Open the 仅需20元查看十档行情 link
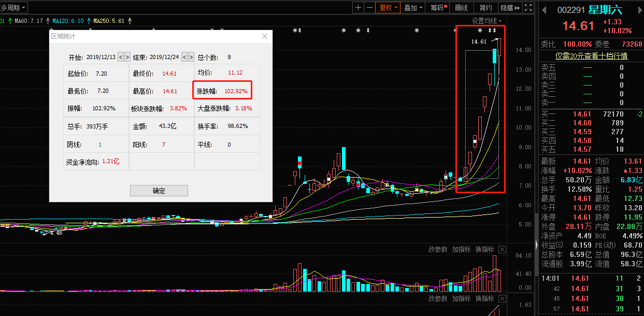The width and height of the screenshot is (644, 316). pos(591,56)
